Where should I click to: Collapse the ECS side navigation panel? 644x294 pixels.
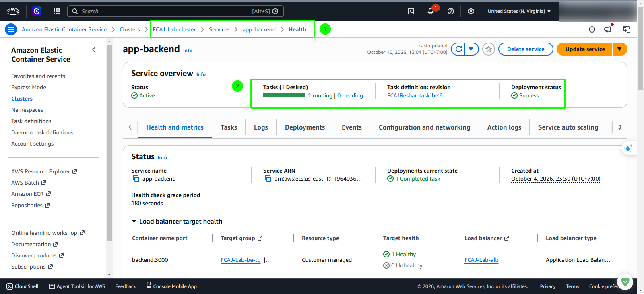click(x=94, y=50)
